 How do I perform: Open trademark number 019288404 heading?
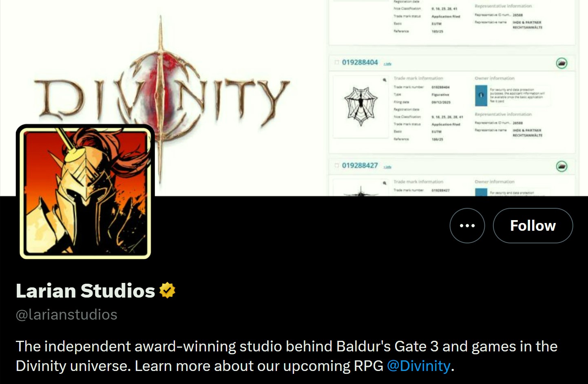pos(360,62)
